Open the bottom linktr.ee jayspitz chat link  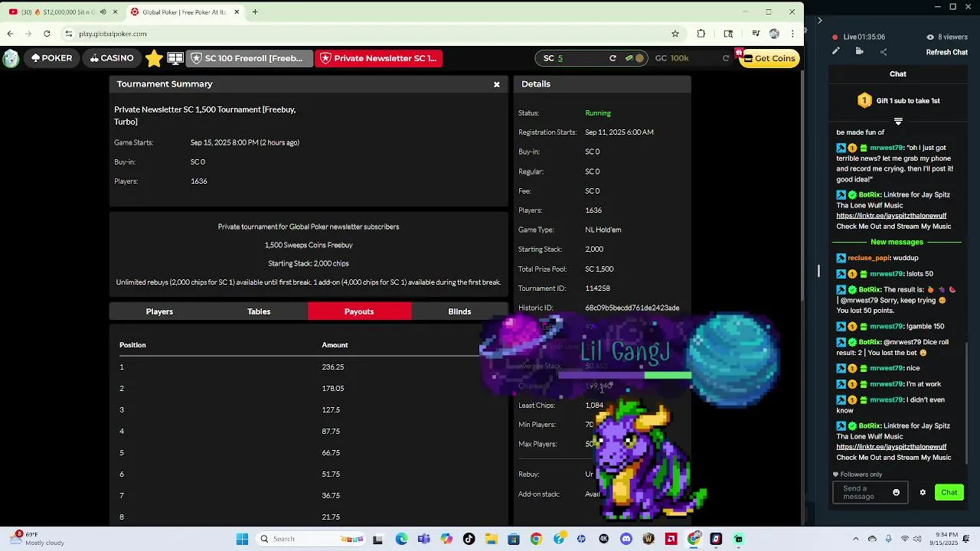click(x=891, y=447)
